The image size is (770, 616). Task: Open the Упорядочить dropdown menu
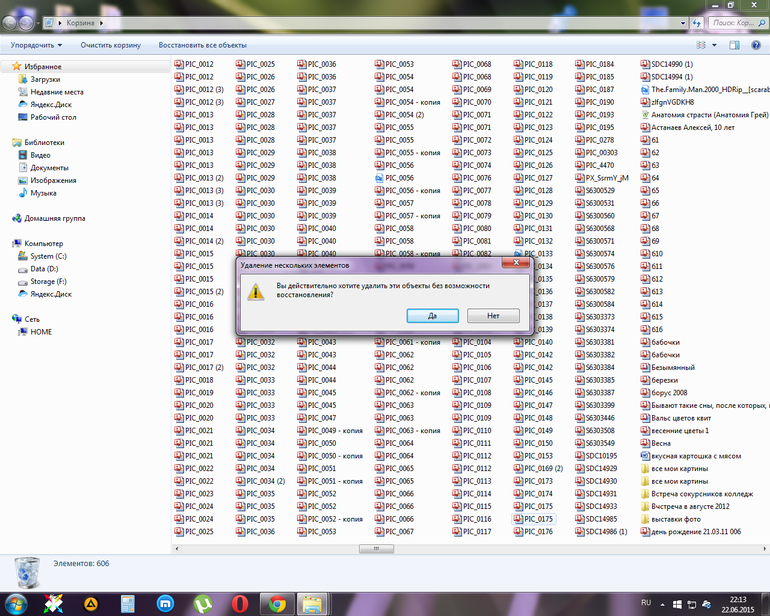click(36, 45)
